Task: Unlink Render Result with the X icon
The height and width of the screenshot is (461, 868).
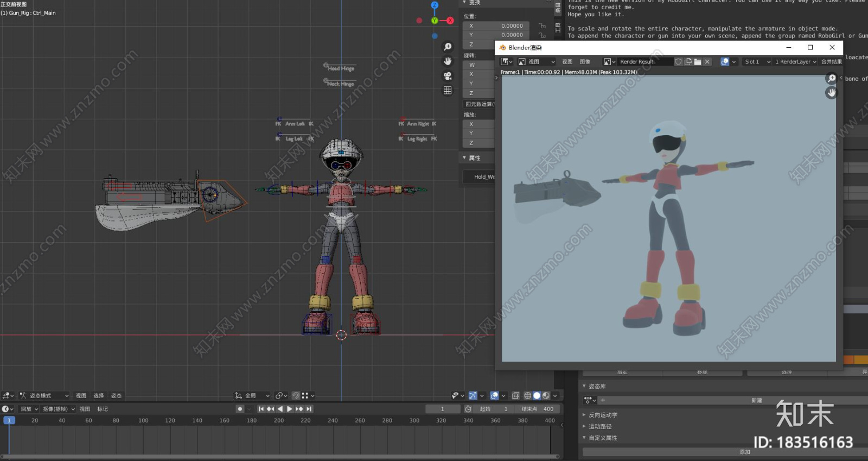Action: (x=707, y=62)
